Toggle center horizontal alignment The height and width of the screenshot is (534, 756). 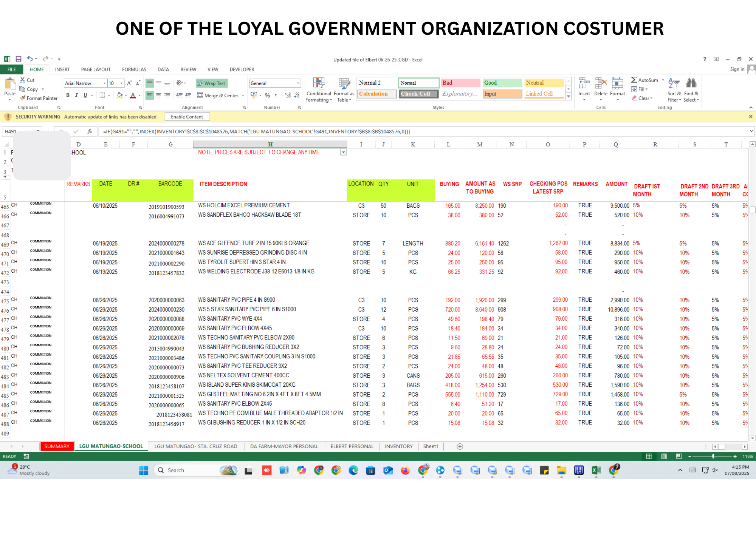tap(158, 96)
